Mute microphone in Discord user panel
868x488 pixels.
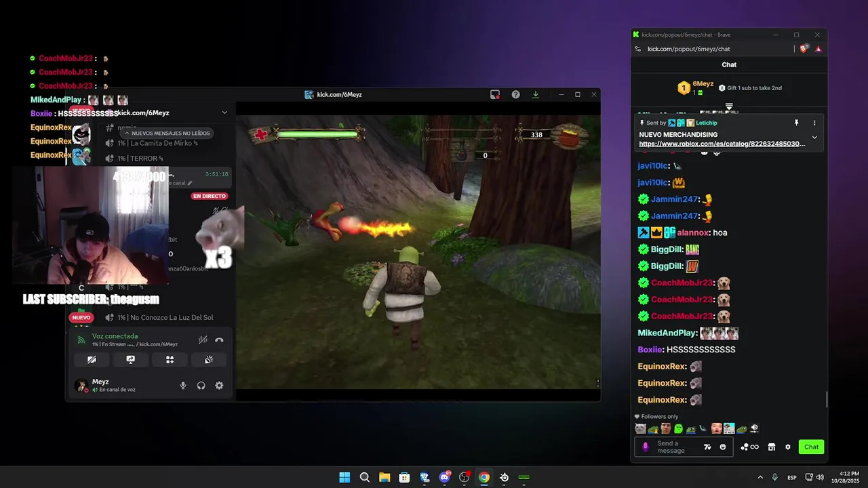182,386
